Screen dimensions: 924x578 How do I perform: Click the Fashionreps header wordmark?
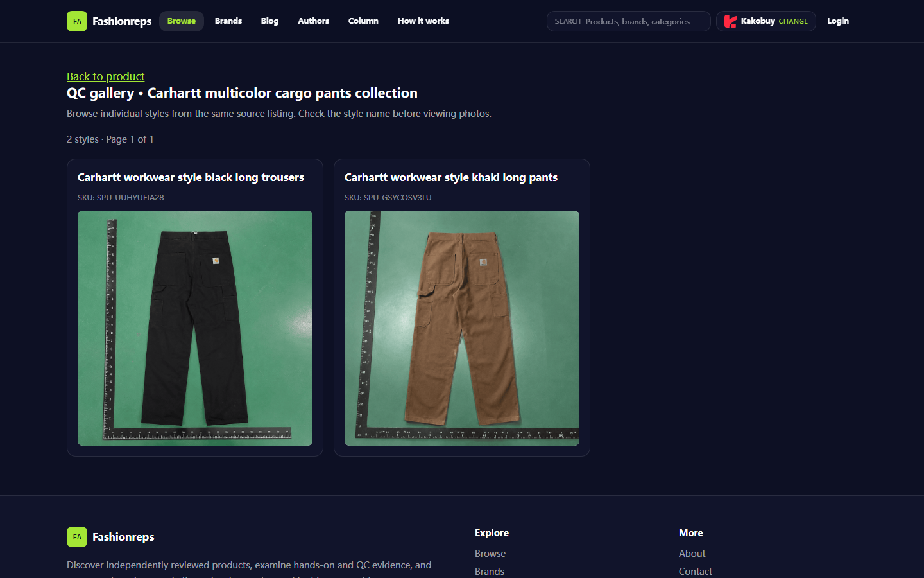[x=122, y=21]
